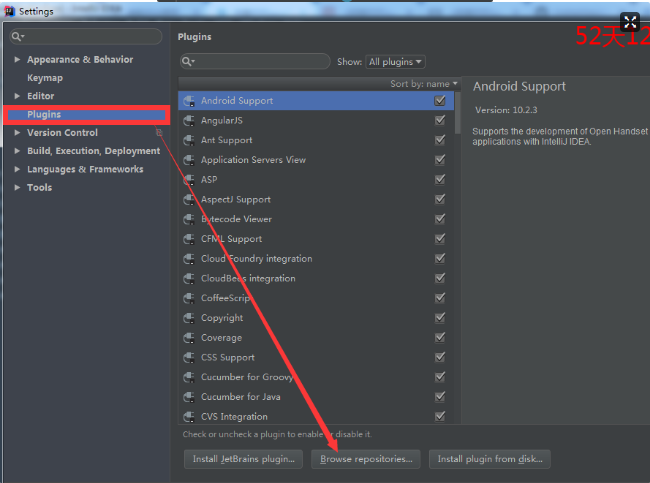Image resolution: width=650 pixels, height=483 pixels.
Task: Click the Copyright plugin icon
Action: point(189,318)
